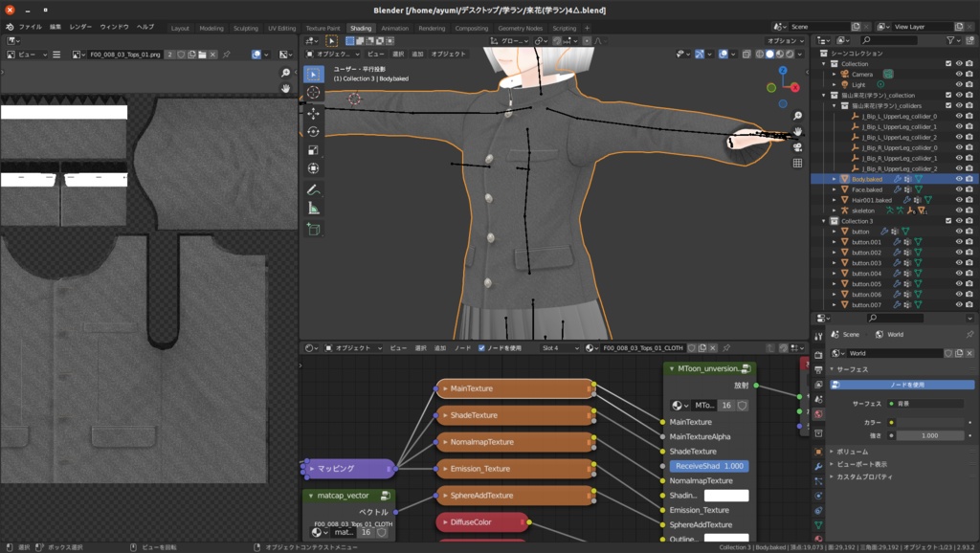The image size is (980, 553).
Task: Click the ReceiveShad value slider
Action: 708,466
